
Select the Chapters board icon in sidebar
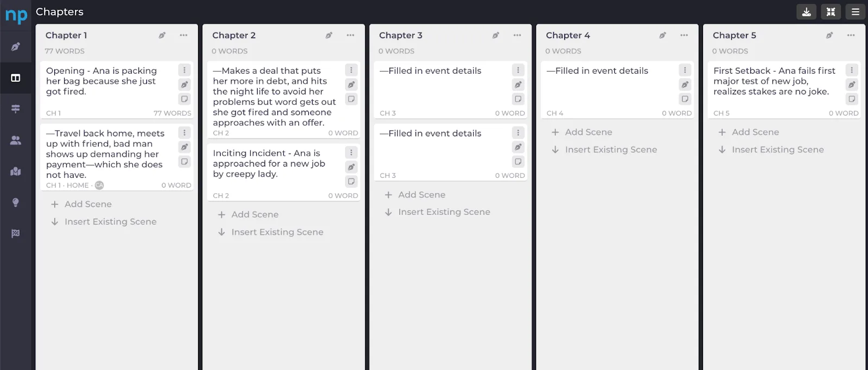[16, 78]
